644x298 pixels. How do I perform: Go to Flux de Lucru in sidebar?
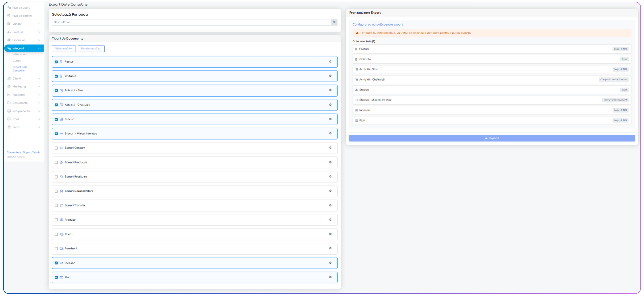tap(21, 8)
